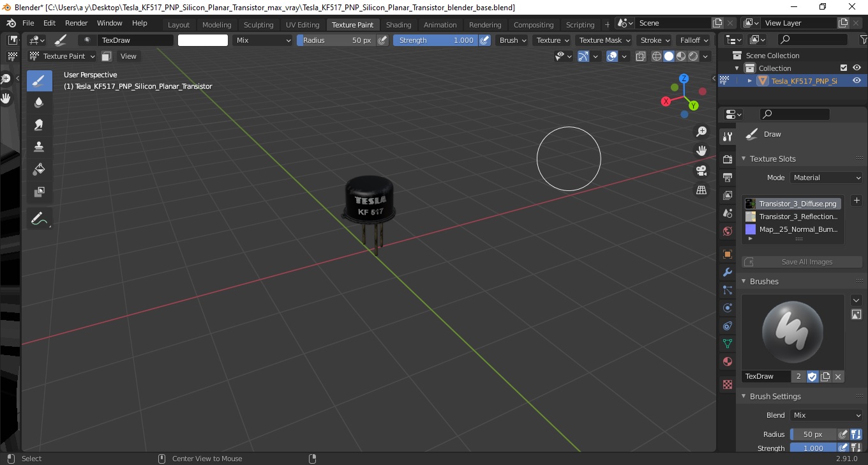Open Texture Slots Mode Material dropdown
Image resolution: width=868 pixels, height=465 pixels.
tap(827, 178)
